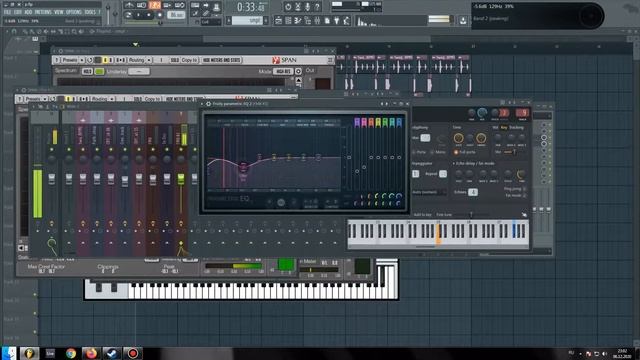This screenshot has width=640, height=360.
Task: Click the microphone recording icon
Action: [x=307, y=7]
